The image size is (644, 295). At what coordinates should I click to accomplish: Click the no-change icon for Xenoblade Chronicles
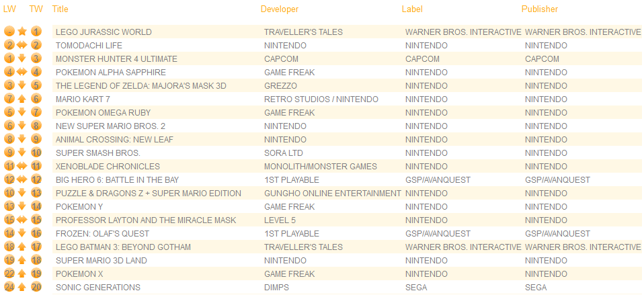coord(22,166)
